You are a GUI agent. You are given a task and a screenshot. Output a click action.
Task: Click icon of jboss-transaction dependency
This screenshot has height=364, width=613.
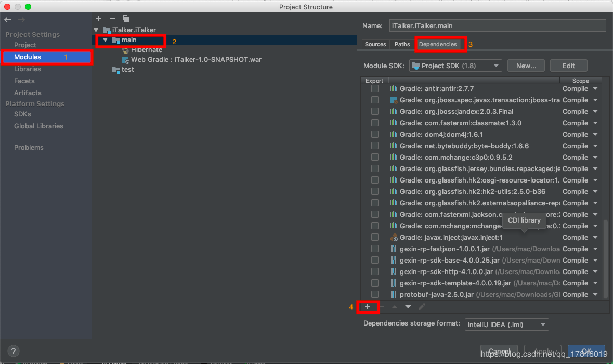pos(393,100)
